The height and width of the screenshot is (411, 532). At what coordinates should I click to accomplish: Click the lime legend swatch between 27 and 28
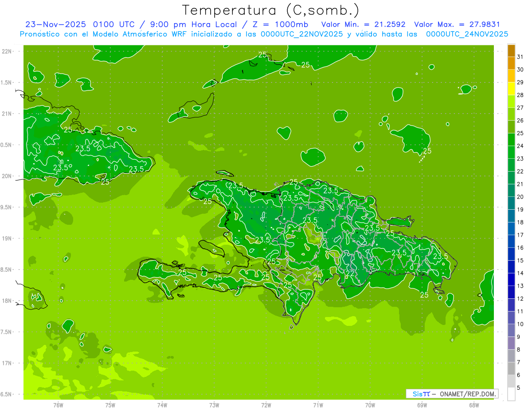click(511, 102)
